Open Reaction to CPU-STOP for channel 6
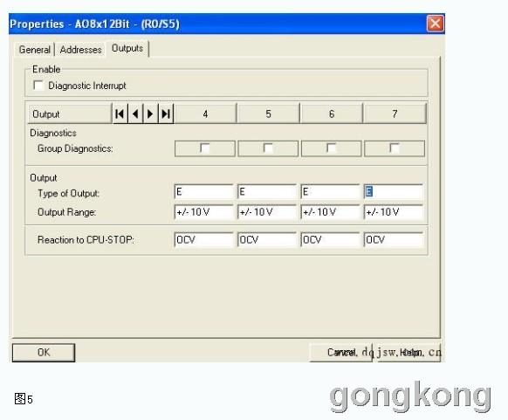Image resolution: width=508 pixels, height=420 pixels. pyautogui.click(x=330, y=240)
